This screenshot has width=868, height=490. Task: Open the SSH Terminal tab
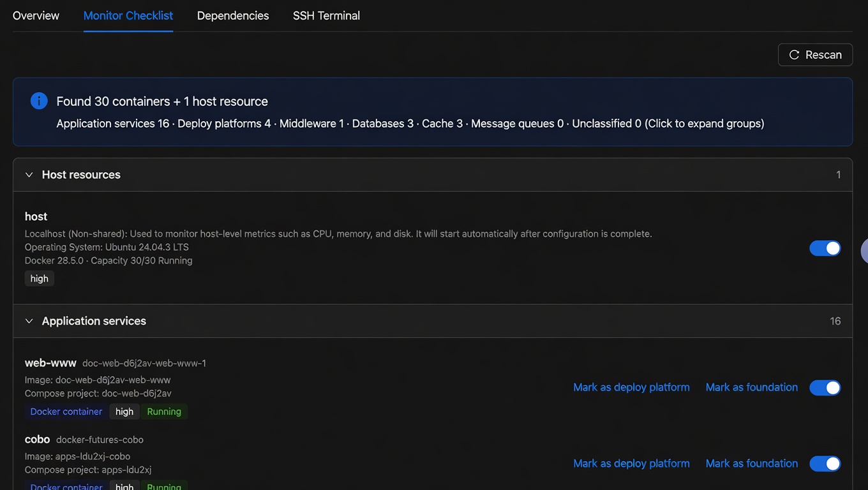(x=326, y=15)
